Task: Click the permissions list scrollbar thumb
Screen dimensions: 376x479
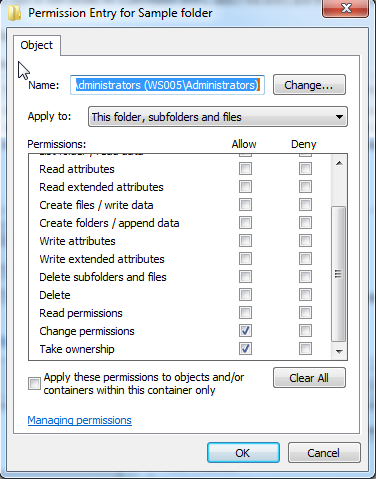Action: click(x=339, y=274)
